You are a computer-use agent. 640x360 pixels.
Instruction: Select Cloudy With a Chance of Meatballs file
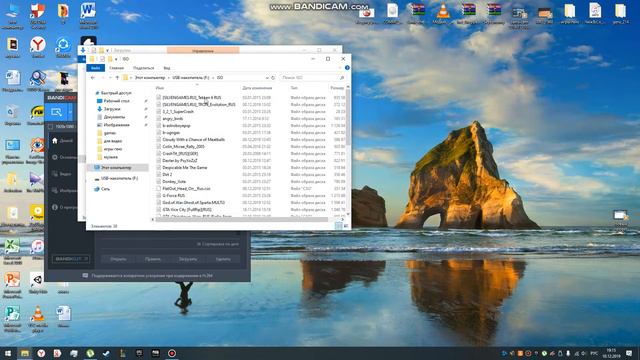[193, 140]
